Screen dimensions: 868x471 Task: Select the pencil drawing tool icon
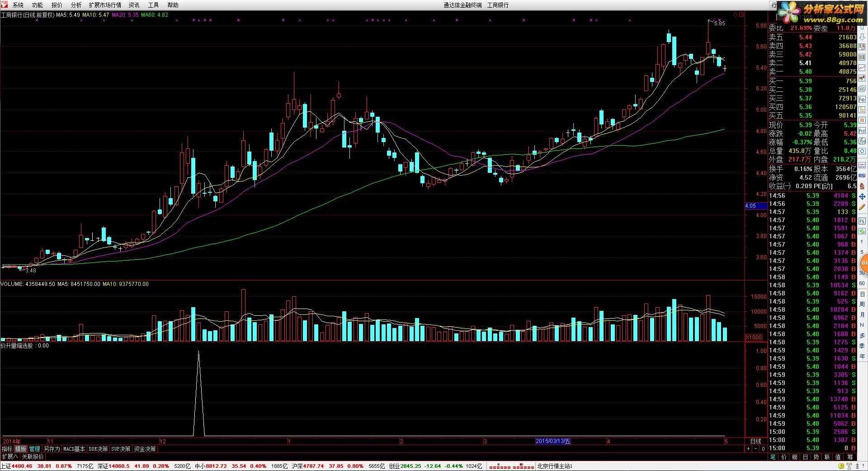click(862, 206)
